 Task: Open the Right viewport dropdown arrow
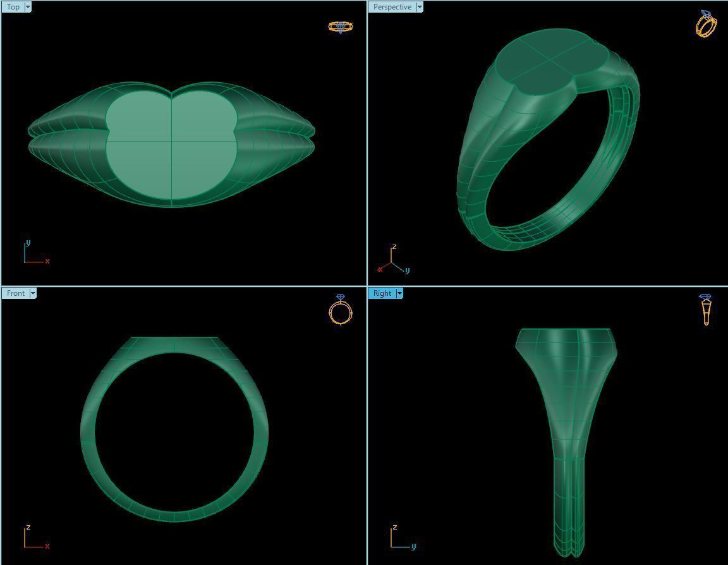coord(399,293)
